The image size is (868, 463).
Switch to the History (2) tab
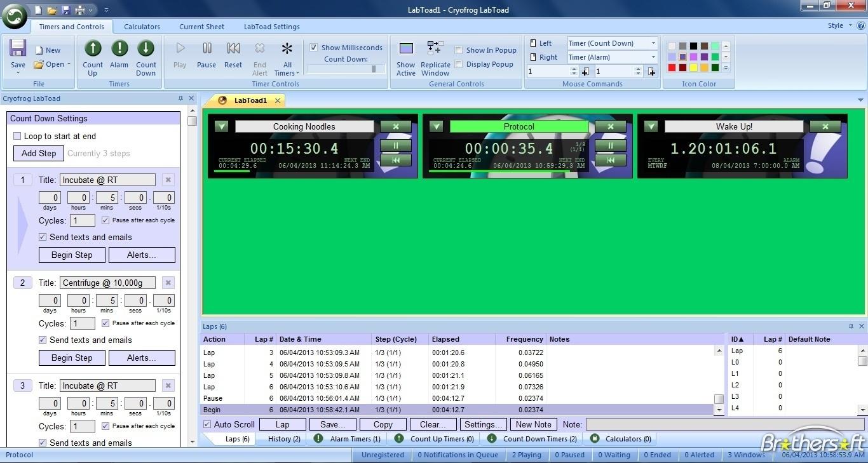tap(284, 439)
